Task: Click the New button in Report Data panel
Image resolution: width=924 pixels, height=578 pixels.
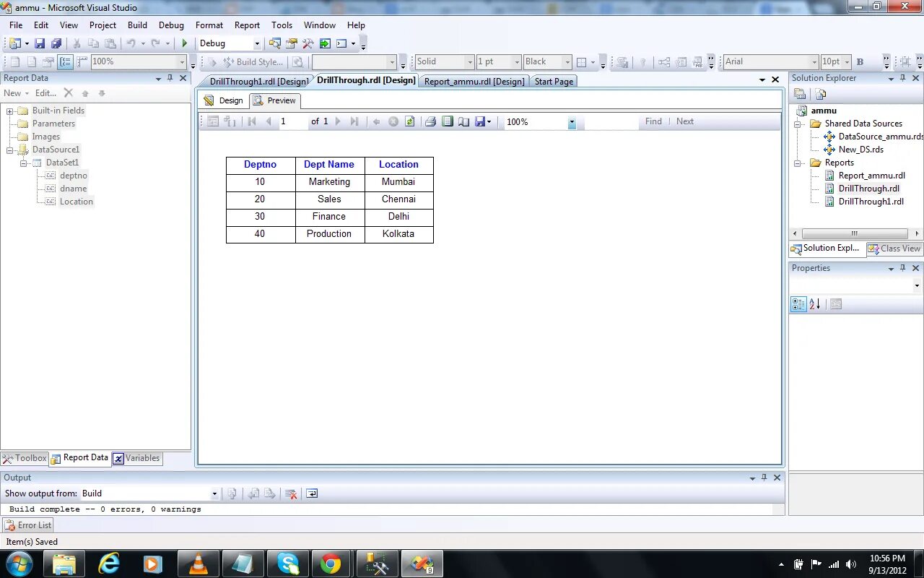Action: (16, 93)
